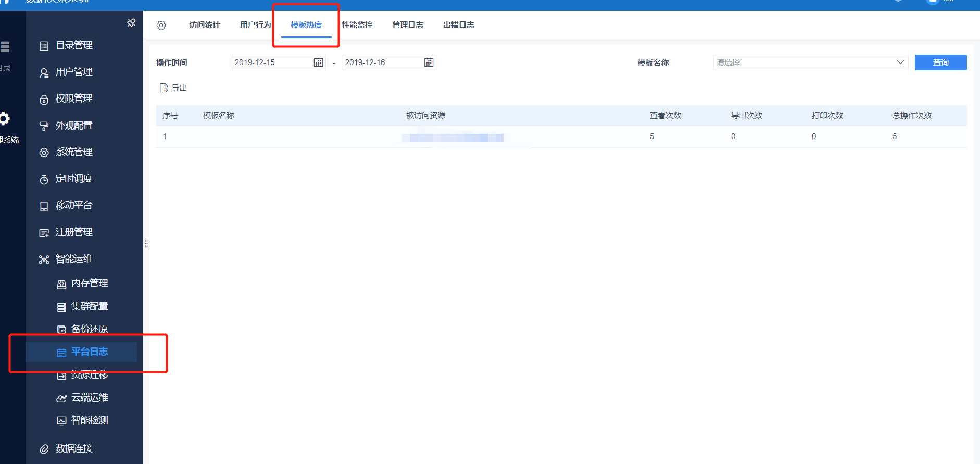
Task: Select the 模板热度 tab
Action: tap(306, 25)
